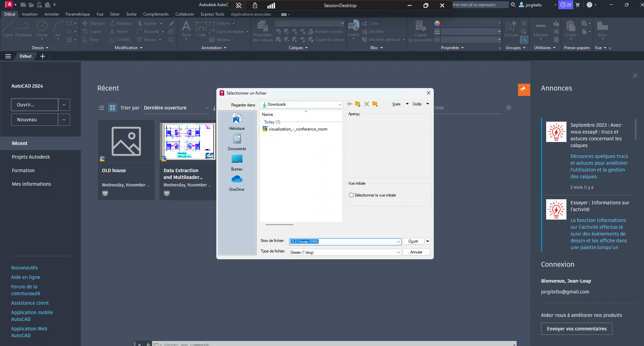Open the Insertion ribbon tab

click(30, 14)
